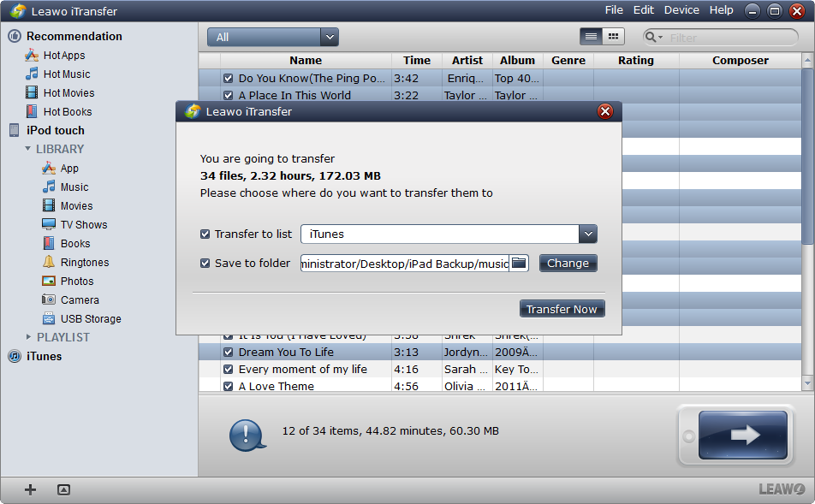Uncheck Do You Know(The Ping Po... song
Viewport: 815px width, 504px height.
[228, 79]
